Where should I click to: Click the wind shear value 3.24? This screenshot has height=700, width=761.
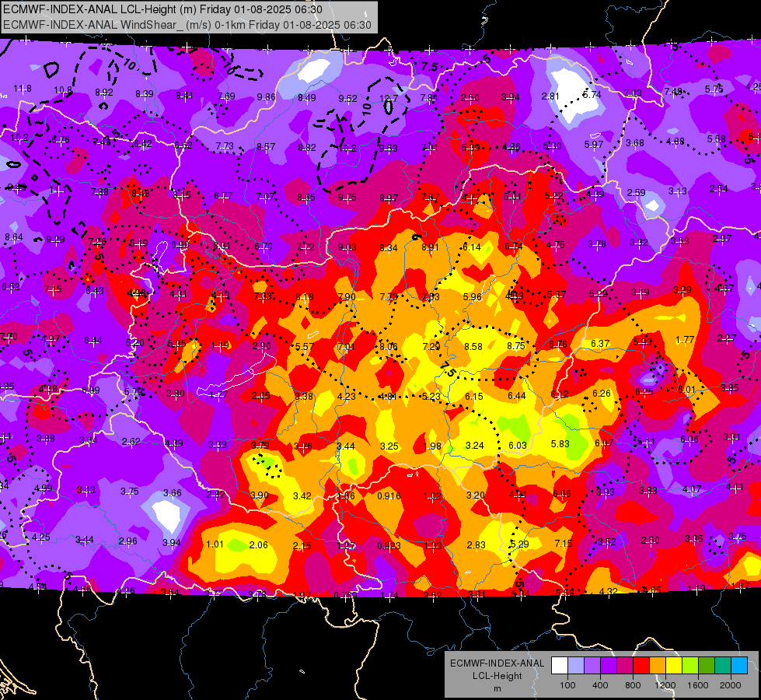click(475, 446)
